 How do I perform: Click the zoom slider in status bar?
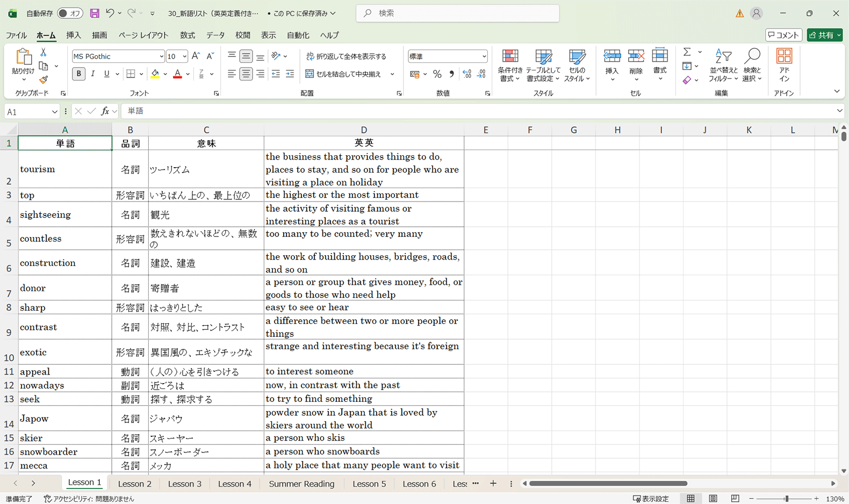tap(786, 499)
